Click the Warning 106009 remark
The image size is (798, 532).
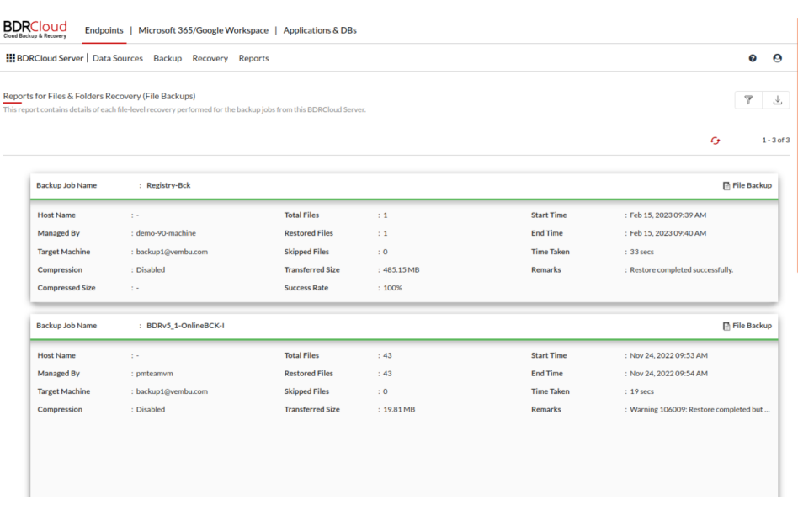[700, 409]
